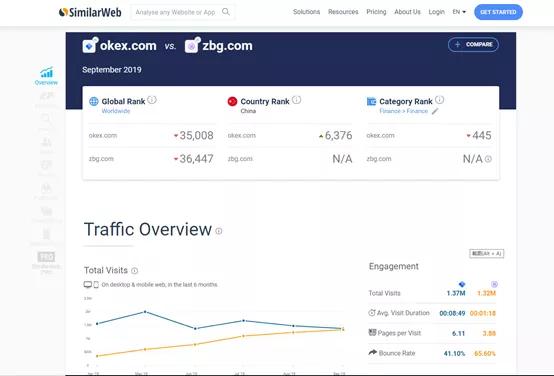The image size is (554, 376).
Task: Open the Finance > Finance category link
Action: [403, 111]
